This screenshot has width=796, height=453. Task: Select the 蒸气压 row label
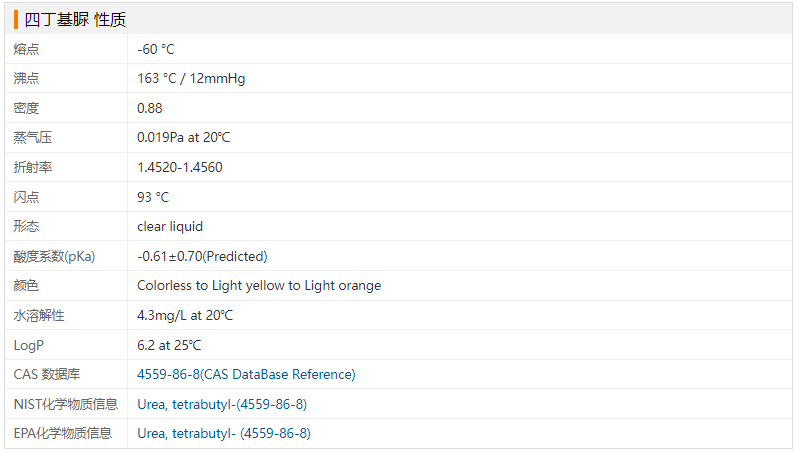pos(32,137)
